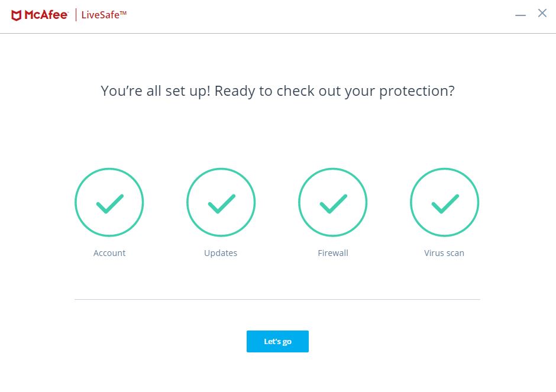Screen dimensions: 556x392
Task: Click the McAfee red shield logo
Action: (17, 15)
